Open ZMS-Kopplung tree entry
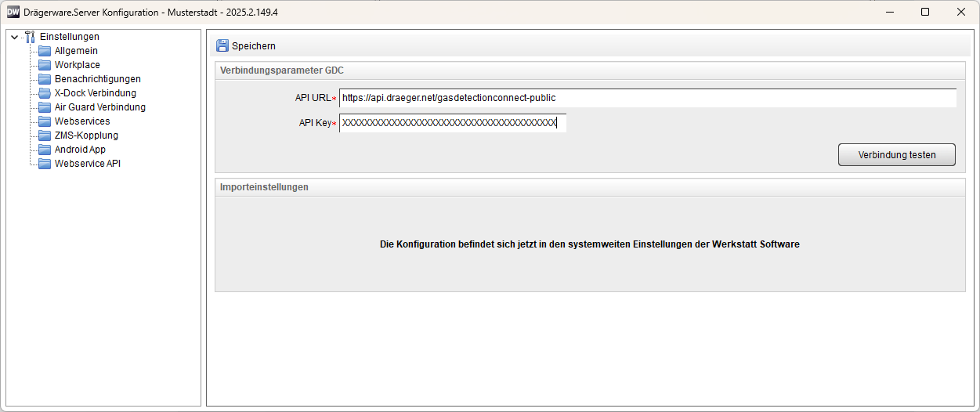The width and height of the screenshot is (980, 412). [x=86, y=136]
